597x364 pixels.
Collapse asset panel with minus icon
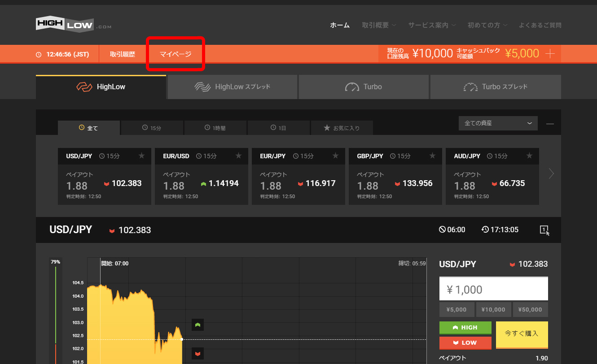[550, 123]
